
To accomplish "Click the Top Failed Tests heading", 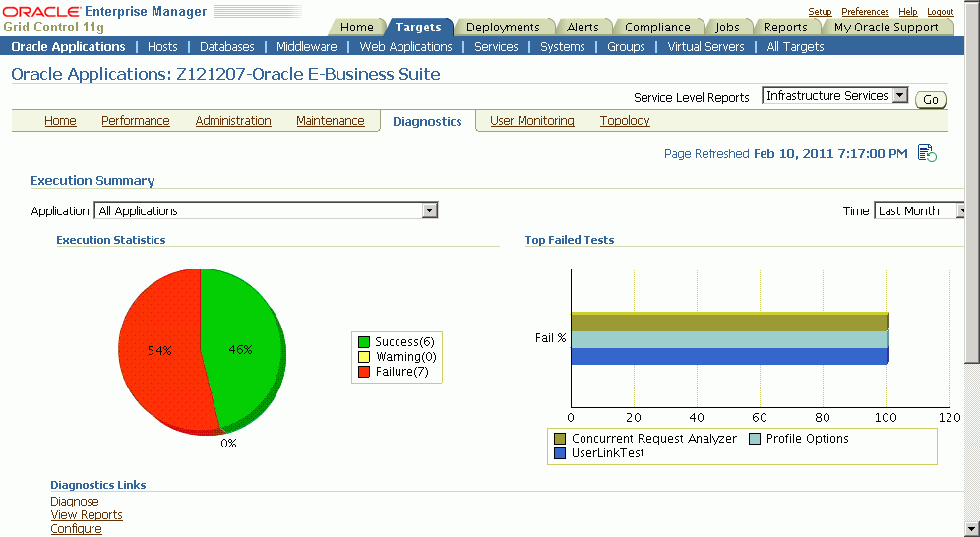I will tap(570, 240).
